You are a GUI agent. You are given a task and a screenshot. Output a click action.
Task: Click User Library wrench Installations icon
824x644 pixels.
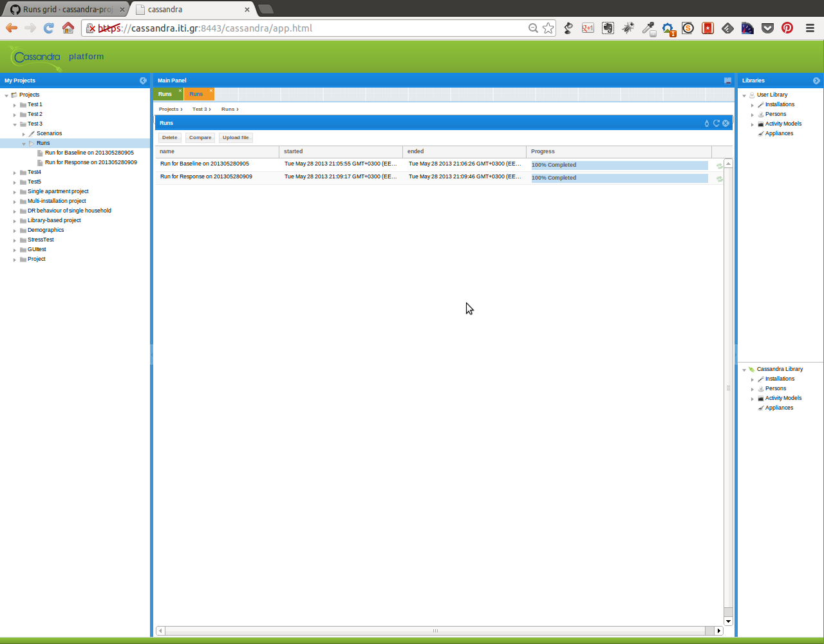761,104
